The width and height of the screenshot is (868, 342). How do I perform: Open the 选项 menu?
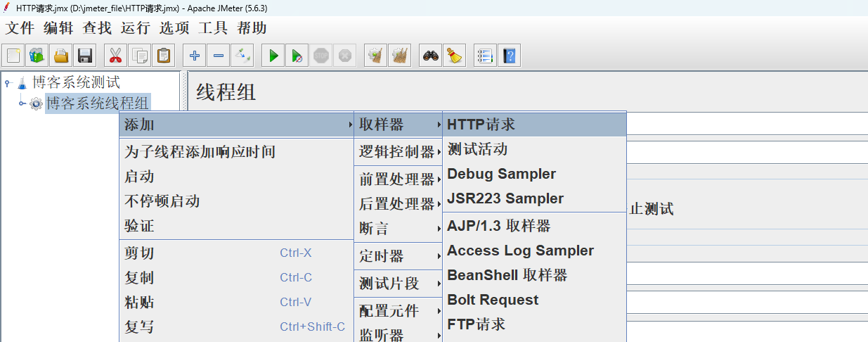pyautogui.click(x=174, y=28)
